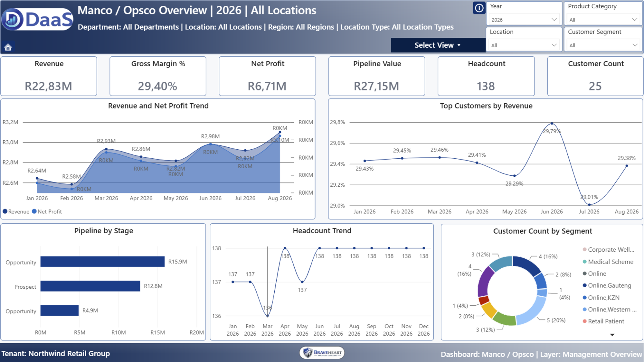Click the R4,9M Opportunity bar
Viewport: 644px width, 362px height.
[60, 311]
